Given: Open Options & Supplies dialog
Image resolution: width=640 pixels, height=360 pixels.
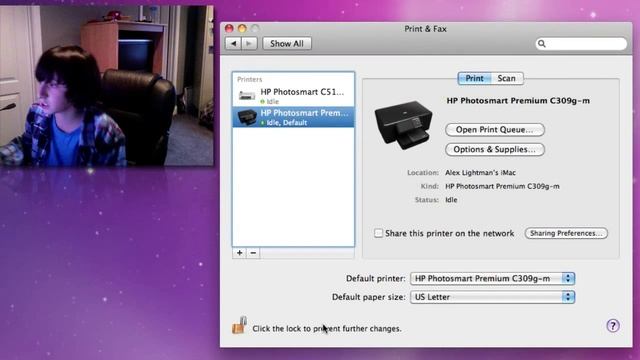Looking at the screenshot, I should (495, 149).
